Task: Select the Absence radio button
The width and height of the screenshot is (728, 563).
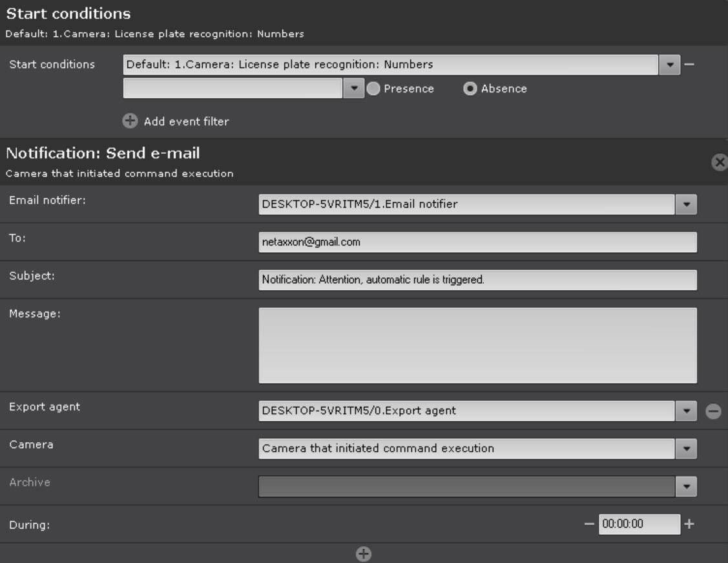Action: (470, 89)
